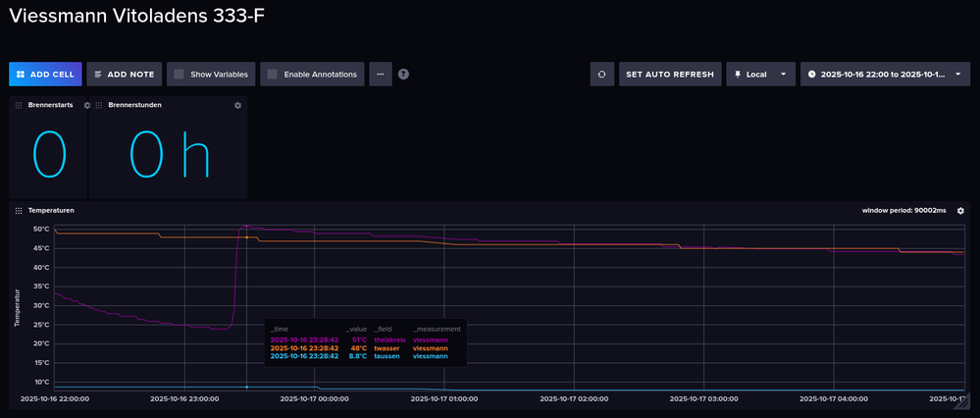Click the Add Cell button
The image size is (980, 418).
click(x=45, y=74)
